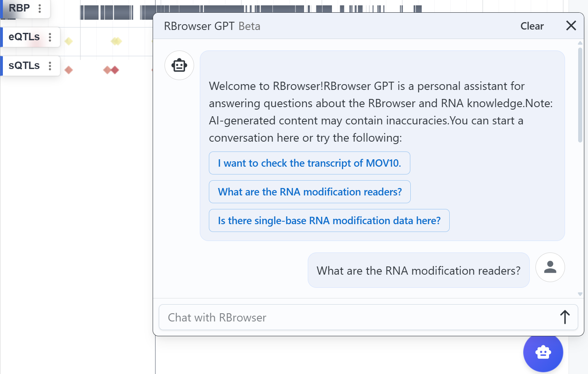Image resolution: width=588 pixels, height=374 pixels.
Task: Click the user message bubble
Action: tap(418, 271)
